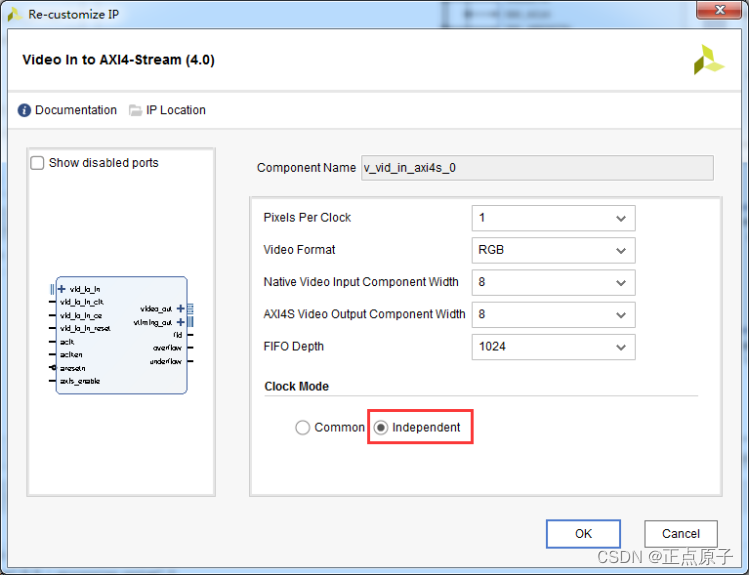Click the Video Format label
The image size is (749, 575).
click(x=299, y=250)
